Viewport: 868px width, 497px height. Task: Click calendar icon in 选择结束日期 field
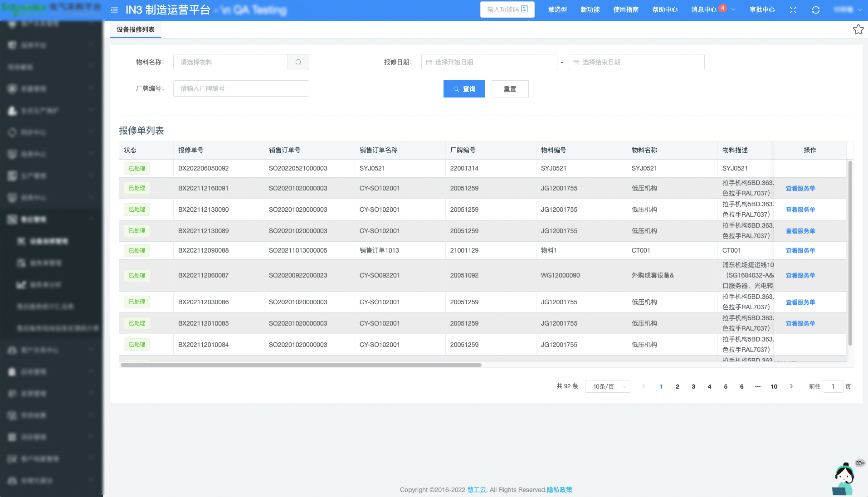point(576,63)
